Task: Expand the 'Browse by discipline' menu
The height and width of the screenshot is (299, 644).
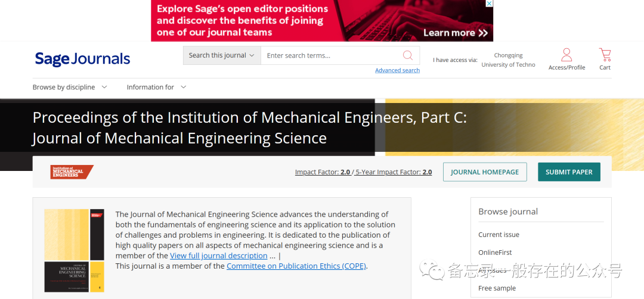Action: point(70,87)
